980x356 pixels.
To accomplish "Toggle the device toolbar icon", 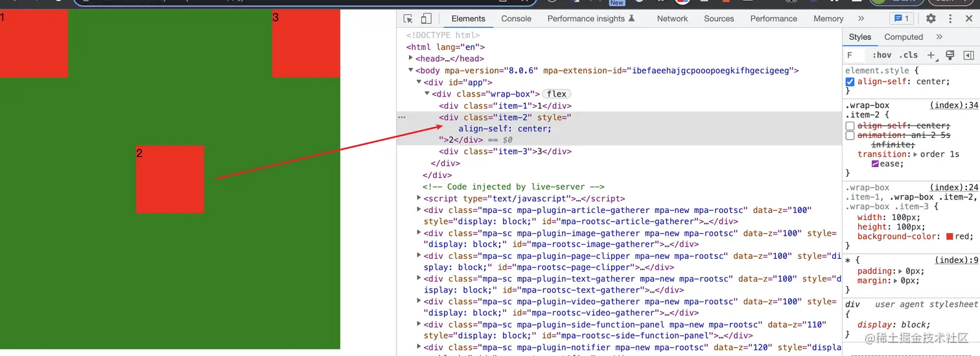I will pos(426,19).
